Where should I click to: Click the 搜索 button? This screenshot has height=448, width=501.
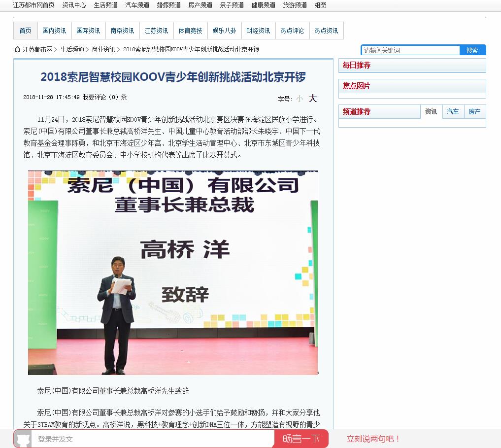coord(472,50)
